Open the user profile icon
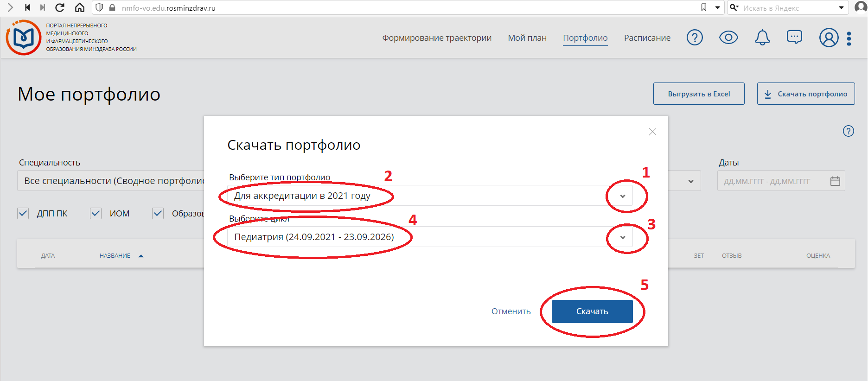Screen dimensions: 868x381 829,38
